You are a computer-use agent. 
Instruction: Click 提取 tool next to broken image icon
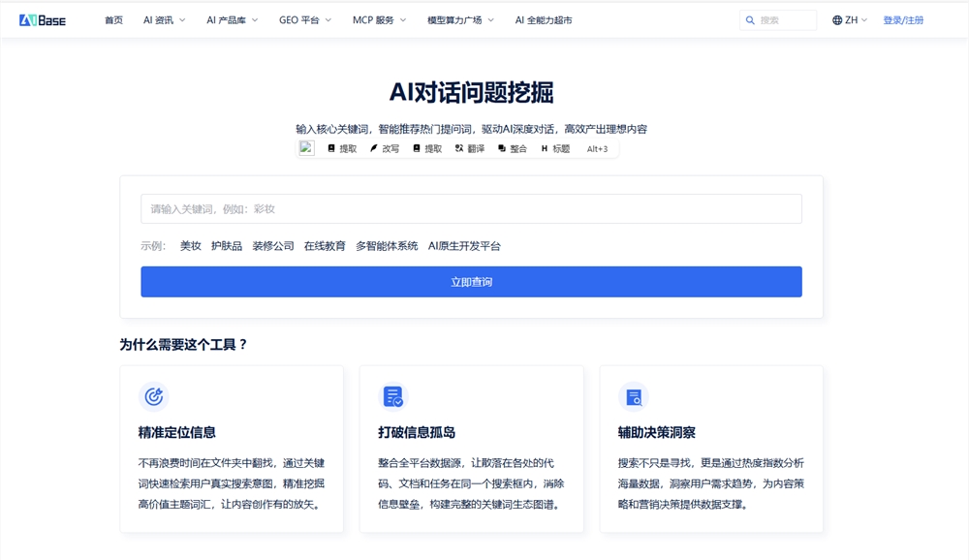[342, 149]
